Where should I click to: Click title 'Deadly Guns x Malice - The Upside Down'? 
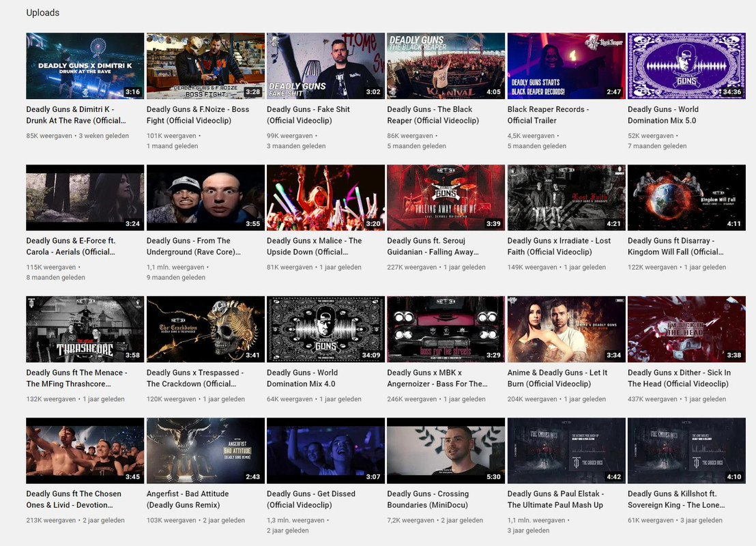315,246
